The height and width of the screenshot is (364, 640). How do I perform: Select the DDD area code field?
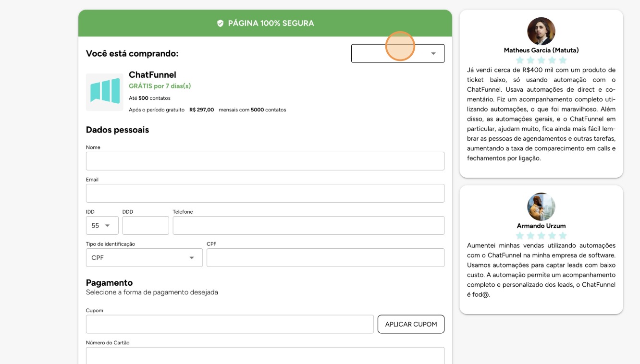tap(146, 225)
